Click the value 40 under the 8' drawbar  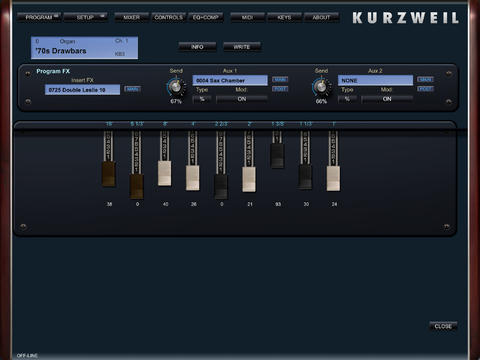(x=165, y=204)
